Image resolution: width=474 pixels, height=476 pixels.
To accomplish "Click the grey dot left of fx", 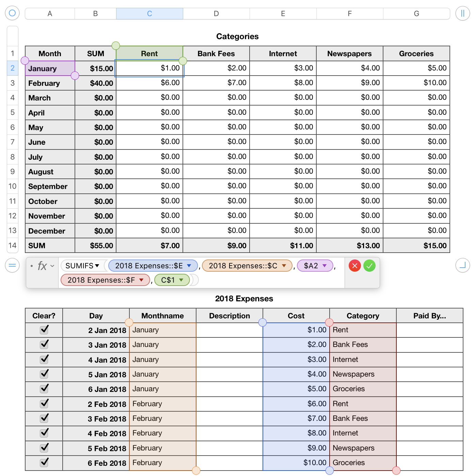I will coord(32,266).
